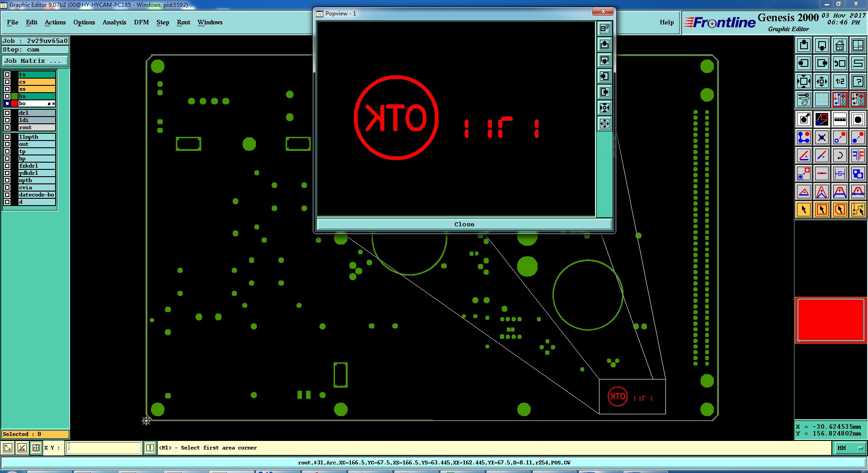Pan up with the main toolbar's up-arrow icon
This screenshot has height=473, width=868.
click(804, 45)
